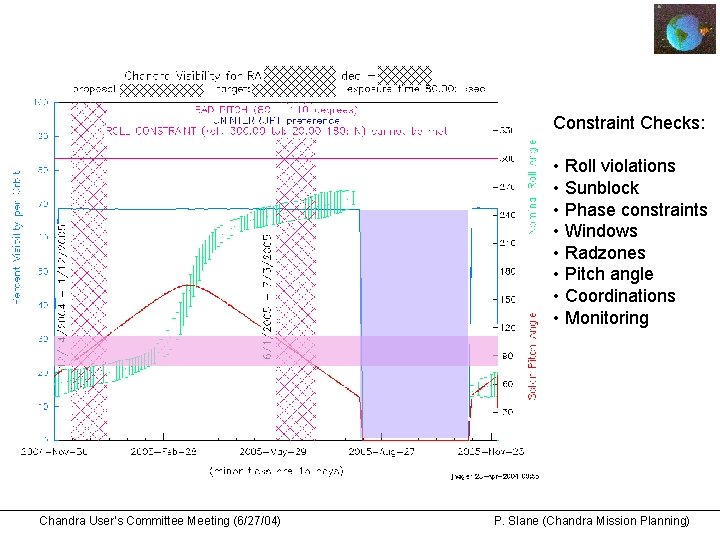Select the 'Constraint Checks:' heading

[x=629, y=123]
